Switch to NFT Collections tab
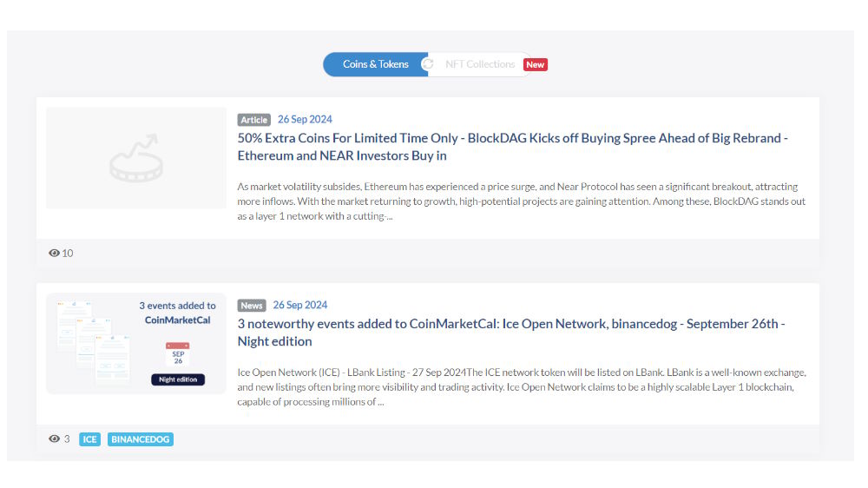Viewport: 868px width, 488px height. (480, 64)
